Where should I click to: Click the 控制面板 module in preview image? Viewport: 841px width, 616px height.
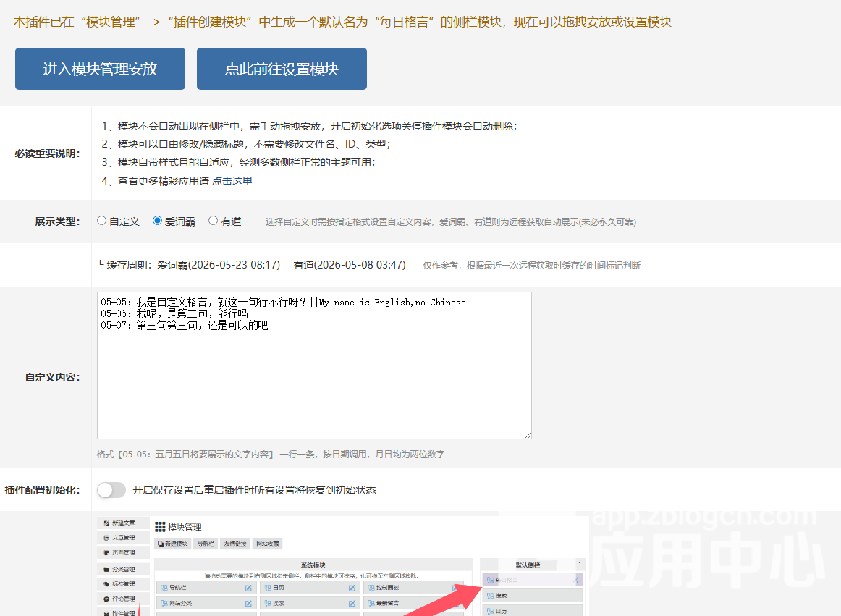(x=413, y=588)
